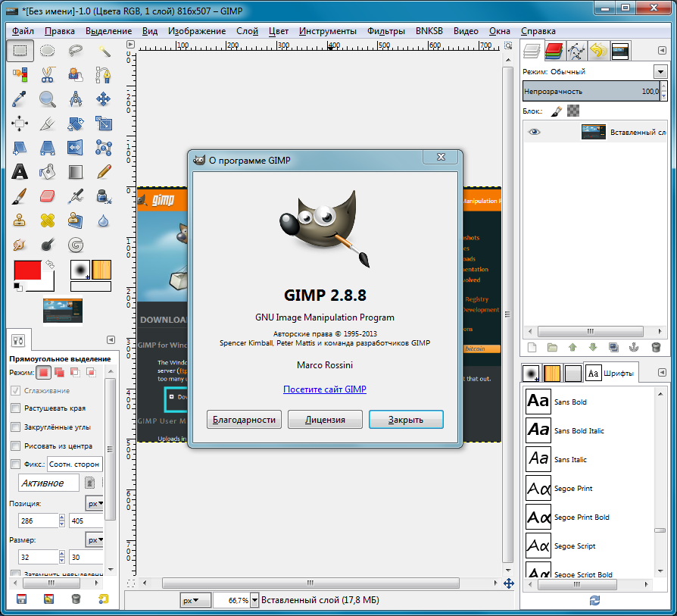Select the Rectangle Select tool in the toolbox

[20, 51]
